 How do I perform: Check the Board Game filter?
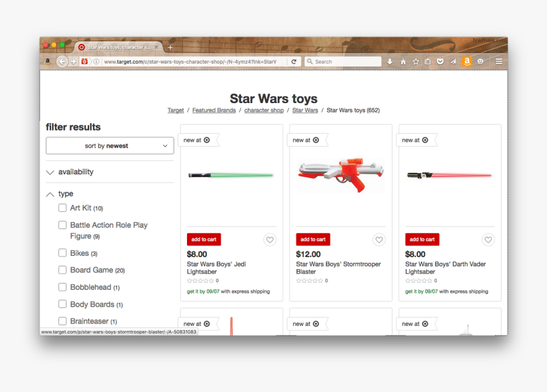coord(62,270)
